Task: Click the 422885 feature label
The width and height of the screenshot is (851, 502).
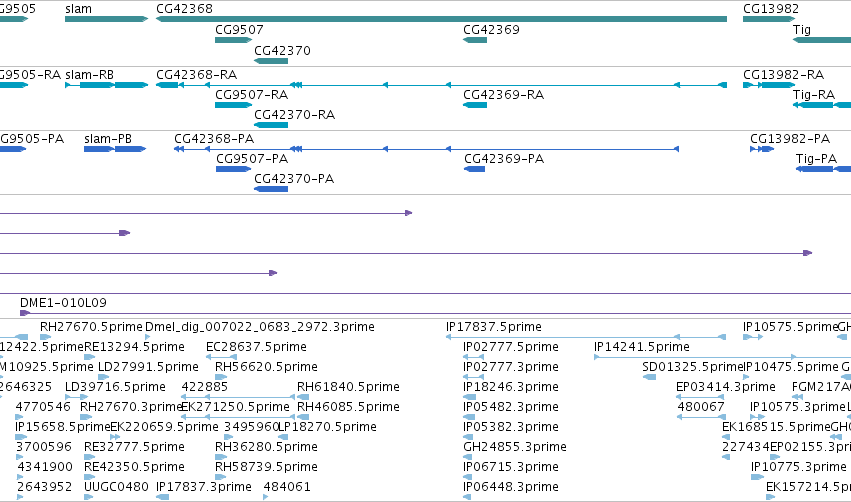Action: click(x=205, y=387)
